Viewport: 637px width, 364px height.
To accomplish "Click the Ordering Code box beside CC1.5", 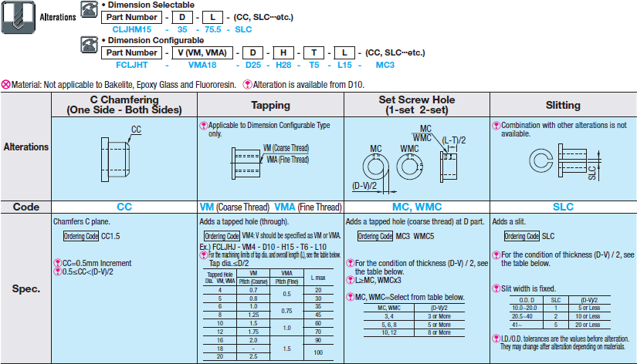I will (81, 236).
